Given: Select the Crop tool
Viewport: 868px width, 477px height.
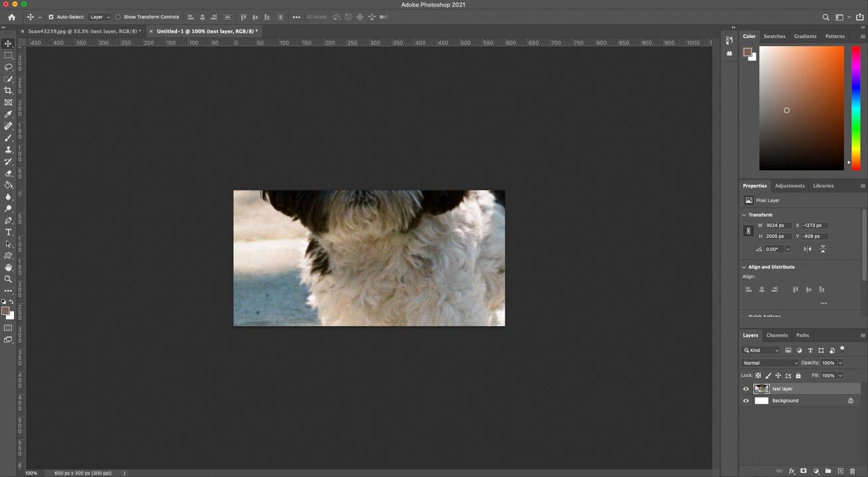Looking at the screenshot, I should click(8, 90).
